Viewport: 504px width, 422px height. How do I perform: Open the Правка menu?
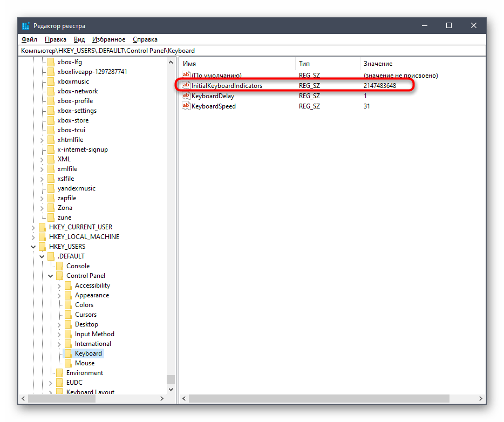(56, 39)
